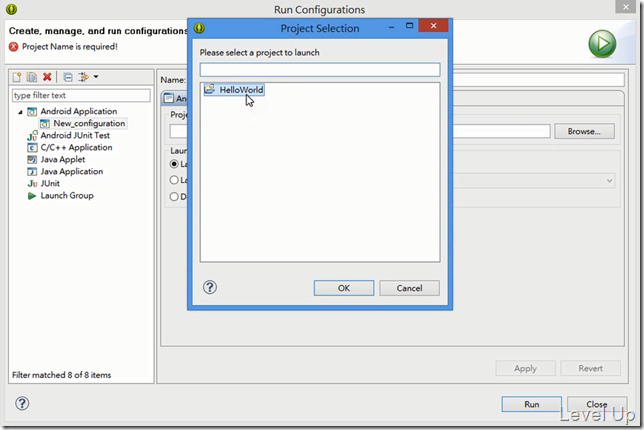
Task: Select HelloWorld project in the list
Action: [x=234, y=90]
